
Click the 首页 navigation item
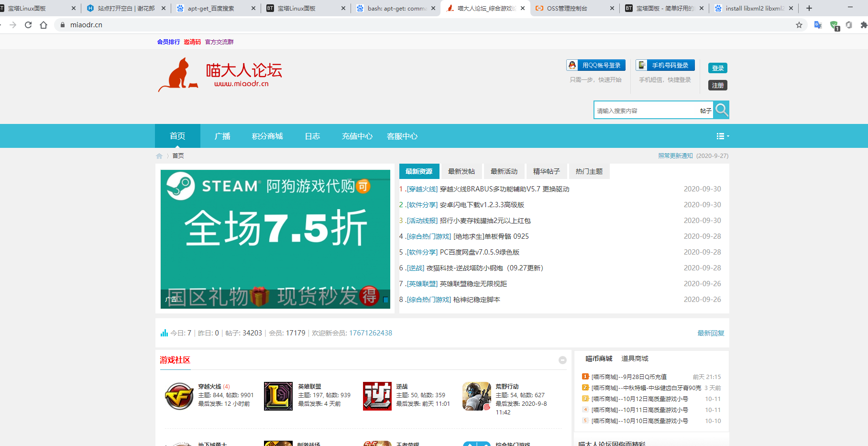[177, 136]
